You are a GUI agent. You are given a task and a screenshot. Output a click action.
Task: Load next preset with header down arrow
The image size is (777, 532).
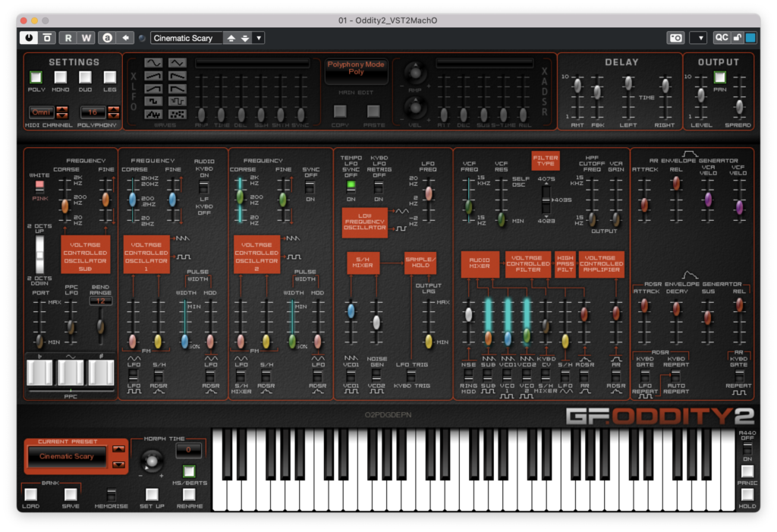(x=245, y=38)
